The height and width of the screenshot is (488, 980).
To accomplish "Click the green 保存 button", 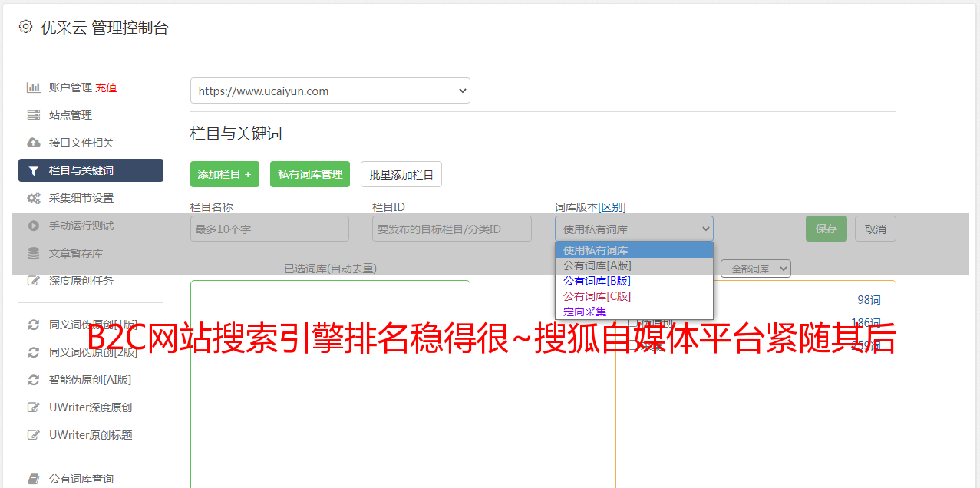I will 827,229.
